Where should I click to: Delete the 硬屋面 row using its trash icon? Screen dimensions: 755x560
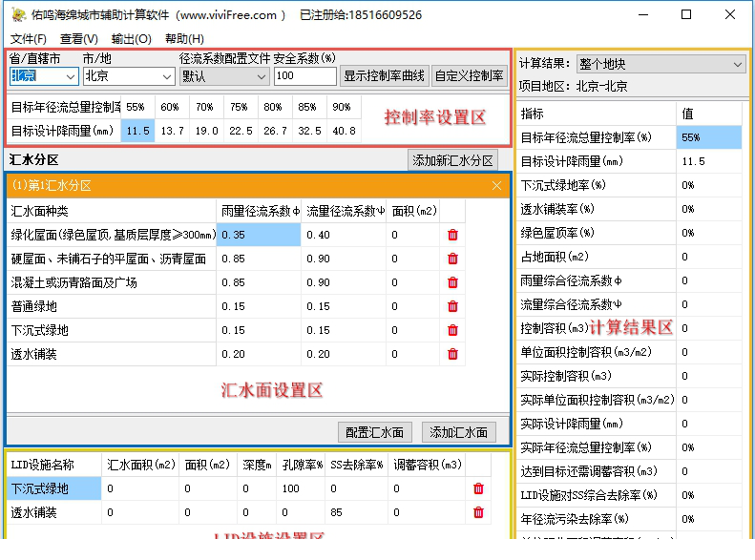point(452,259)
